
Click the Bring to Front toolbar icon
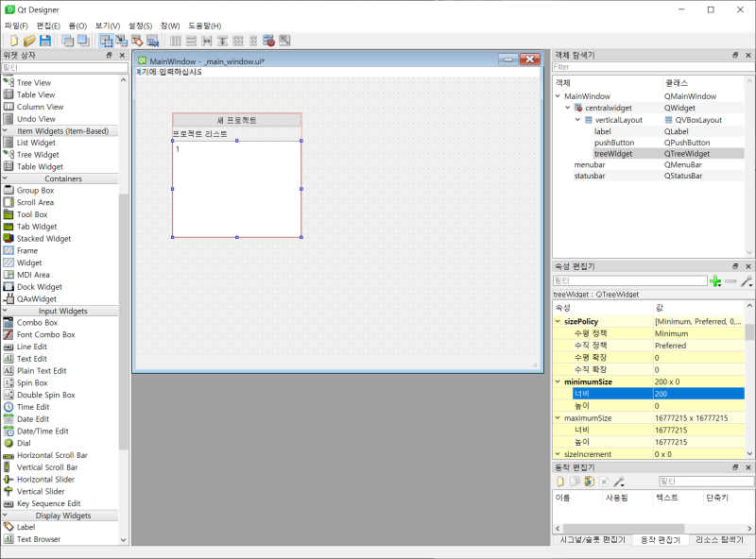(83, 41)
